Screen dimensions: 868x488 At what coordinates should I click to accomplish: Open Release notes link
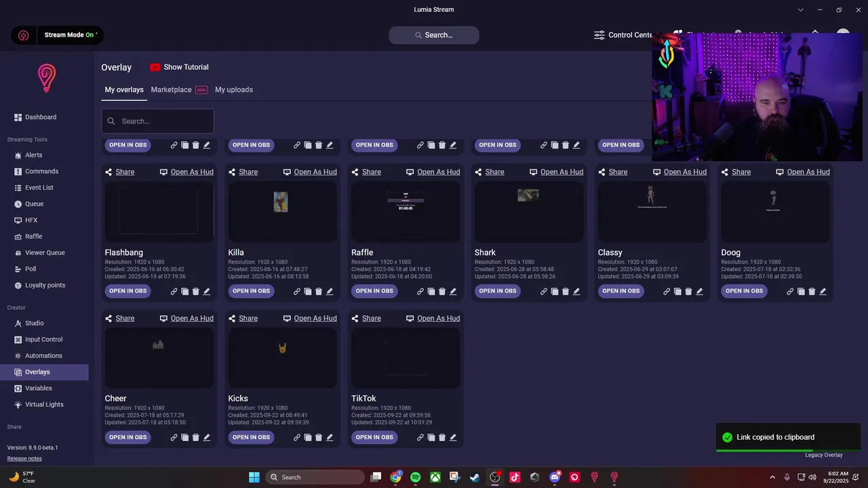(x=24, y=459)
